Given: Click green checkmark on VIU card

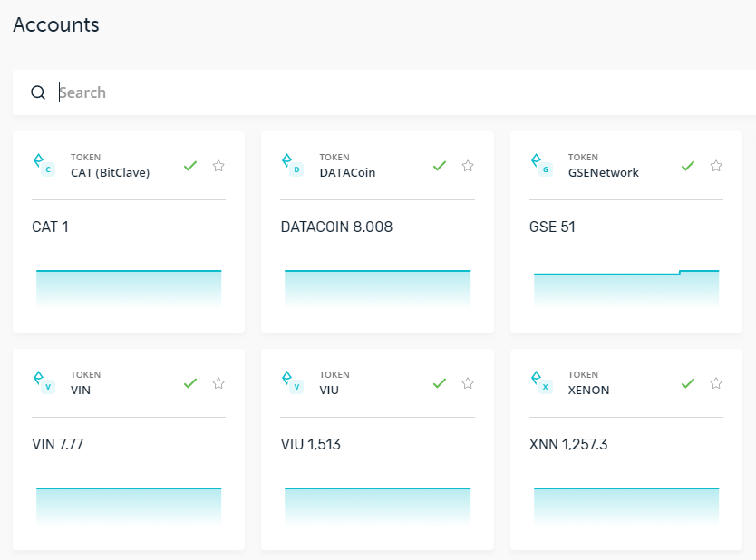Looking at the screenshot, I should click(440, 383).
